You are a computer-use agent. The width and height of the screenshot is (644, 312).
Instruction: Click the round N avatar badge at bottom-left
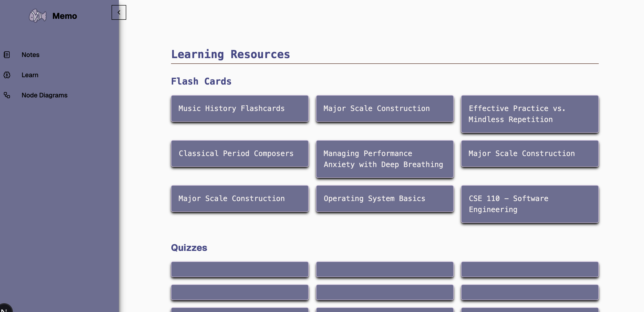(5, 308)
